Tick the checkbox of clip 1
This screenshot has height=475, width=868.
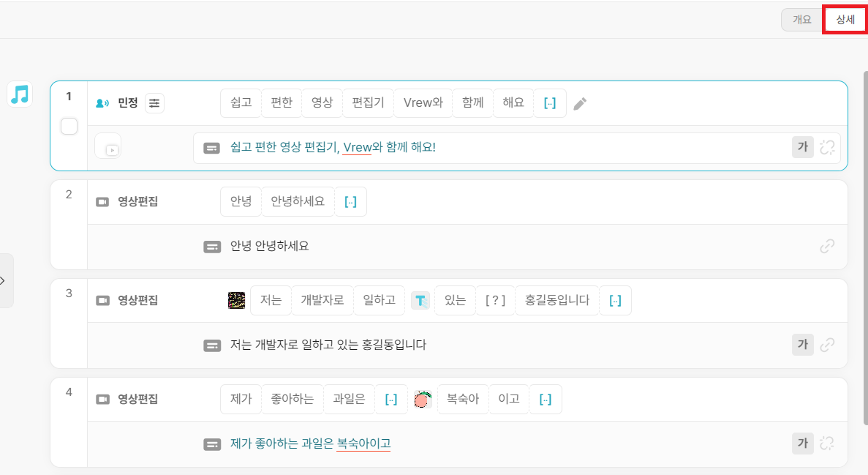pos(69,127)
